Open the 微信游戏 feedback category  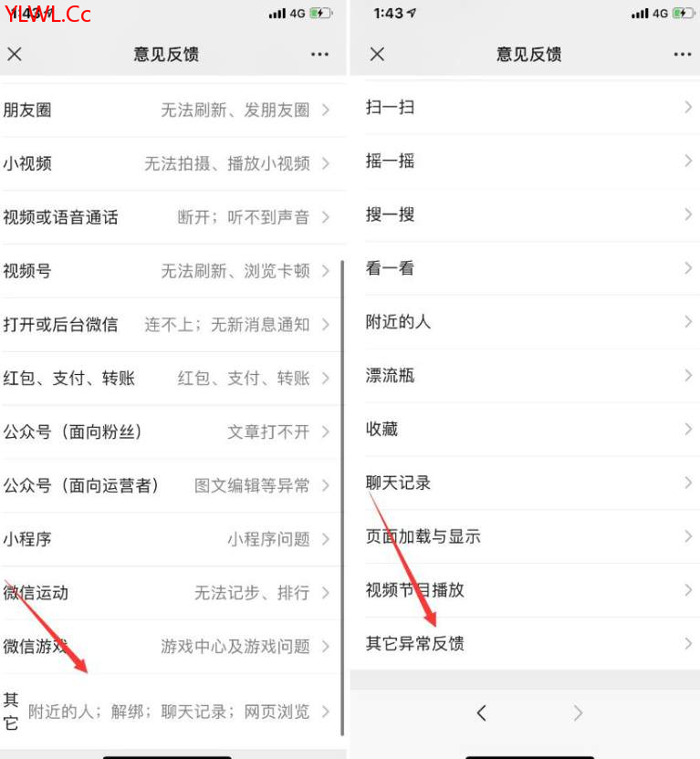(x=173, y=647)
